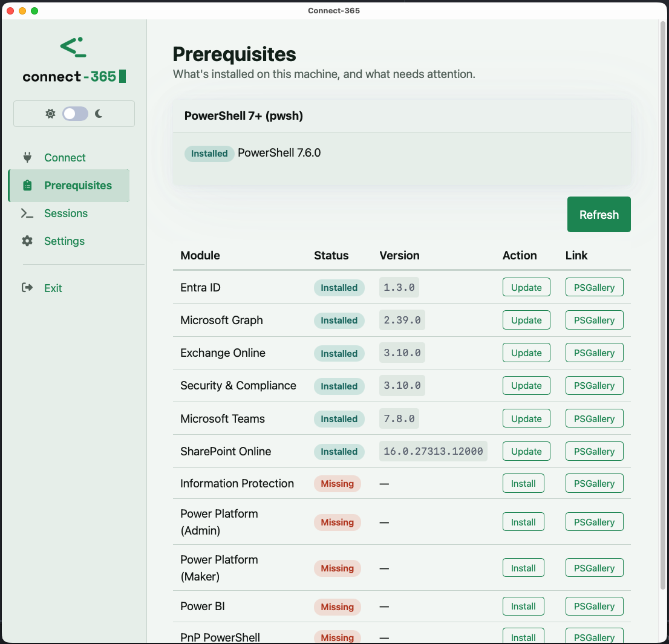Update the Security & Compliance module
Viewport: 669px width, 644px height.
point(526,386)
